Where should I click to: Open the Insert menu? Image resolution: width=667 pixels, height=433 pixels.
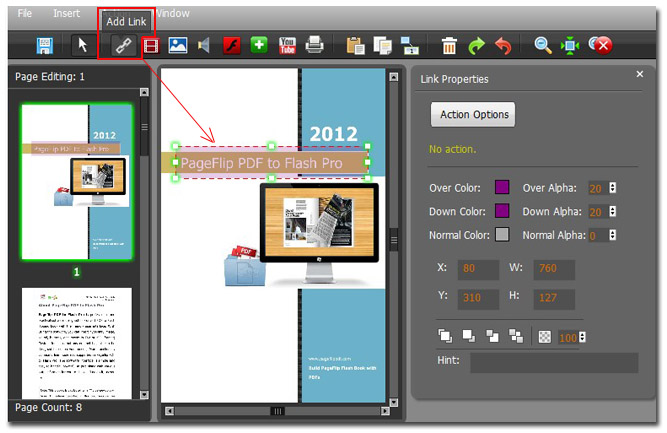pyautogui.click(x=66, y=14)
